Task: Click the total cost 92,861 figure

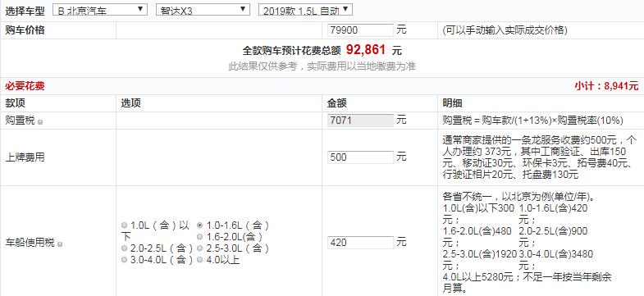Action: 366,50
